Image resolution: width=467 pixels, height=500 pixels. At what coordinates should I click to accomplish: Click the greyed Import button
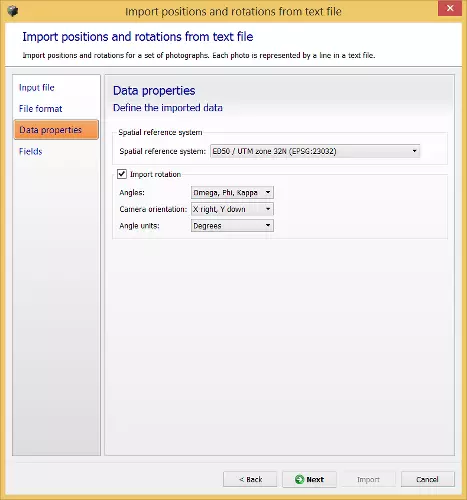pos(369,479)
